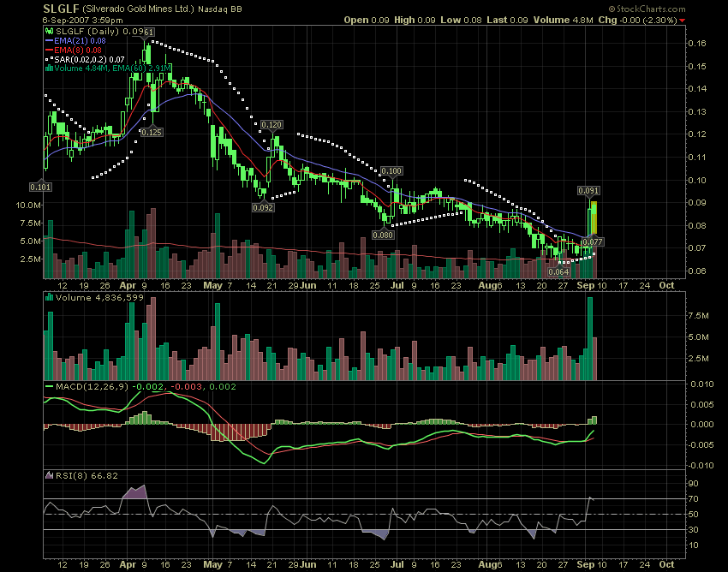728x572 pixels.
Task: Click the 0.120 price annotation near May 21
Action: (272, 124)
